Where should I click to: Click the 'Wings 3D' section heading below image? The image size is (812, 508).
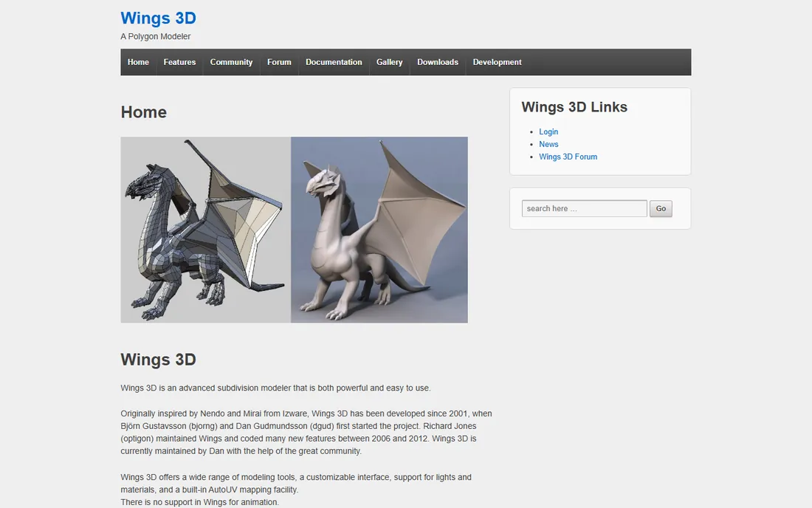[158, 360]
